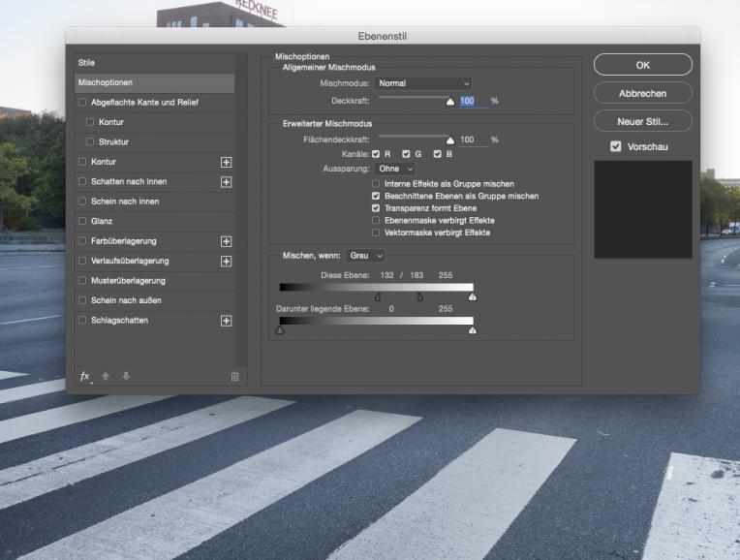Enable Interne Effekte als Gruppe mischen
740x560 pixels.
[x=376, y=184]
